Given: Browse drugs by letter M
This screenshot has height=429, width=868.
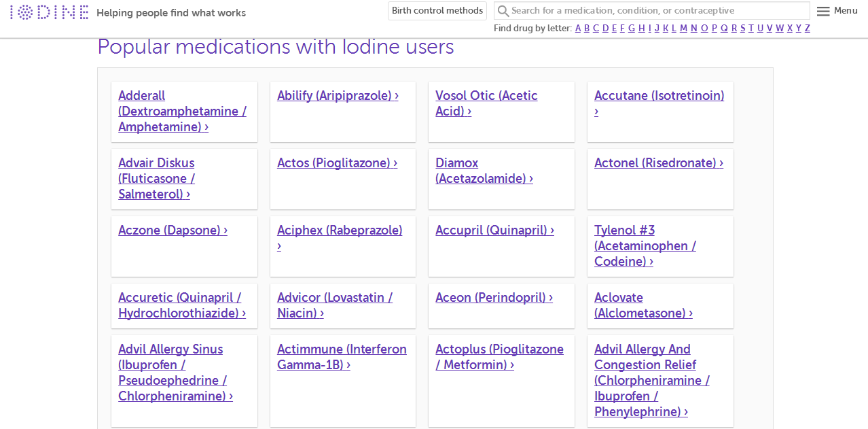Looking at the screenshot, I should click(x=683, y=29).
